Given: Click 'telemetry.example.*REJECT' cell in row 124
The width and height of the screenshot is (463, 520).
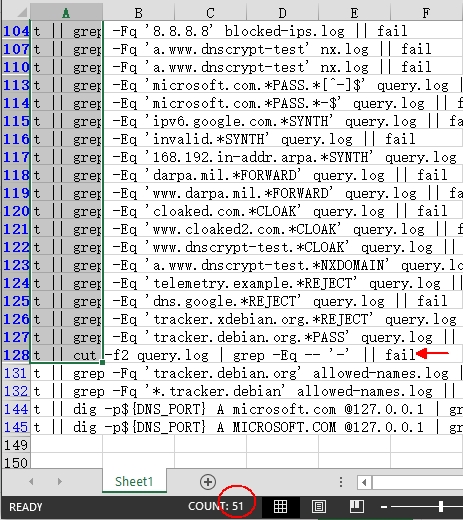Looking at the screenshot, I should click(251, 283).
